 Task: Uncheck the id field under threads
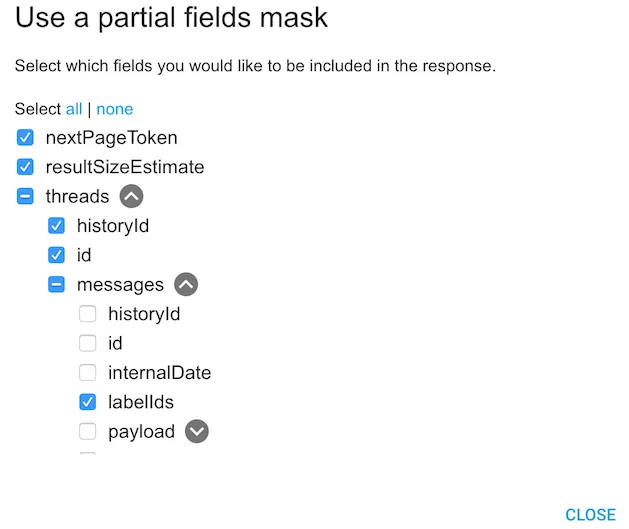[x=57, y=255]
